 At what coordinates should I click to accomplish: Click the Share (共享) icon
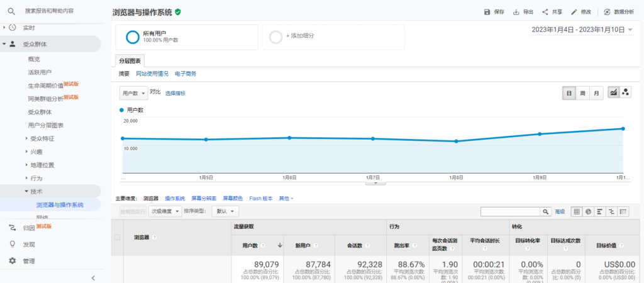click(545, 12)
